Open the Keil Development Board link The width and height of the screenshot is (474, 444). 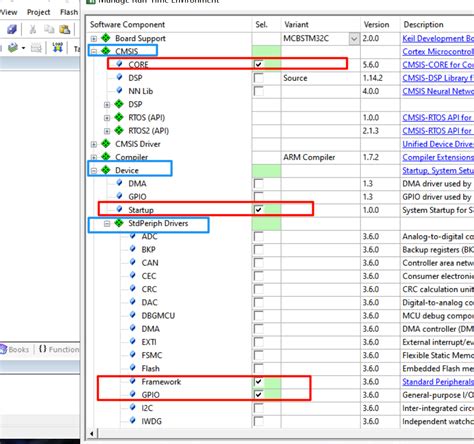pos(438,38)
